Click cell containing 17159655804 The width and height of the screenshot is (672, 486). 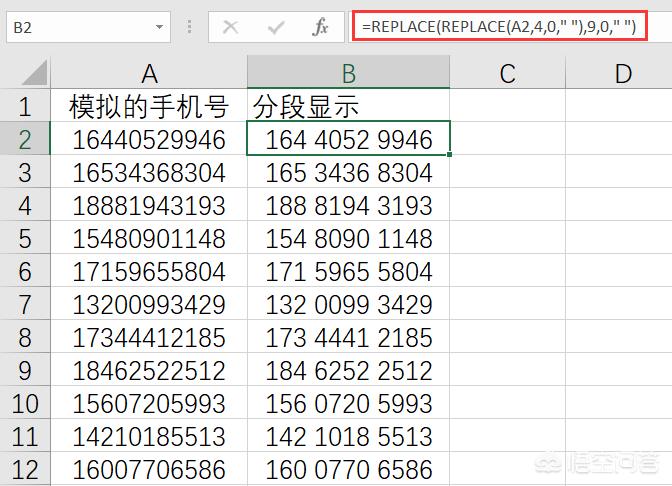coord(149,270)
